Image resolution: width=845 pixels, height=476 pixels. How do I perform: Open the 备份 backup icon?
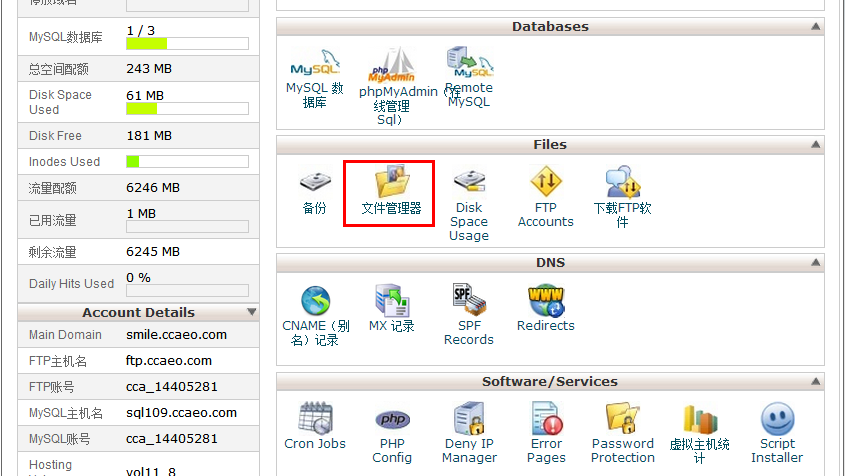[x=315, y=182]
